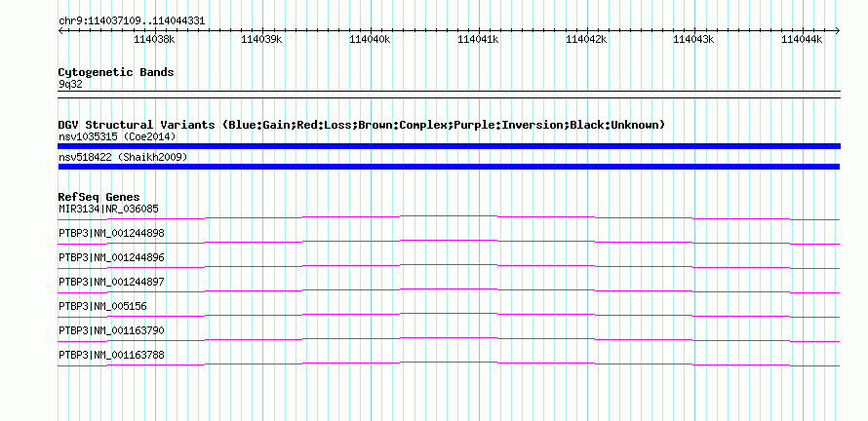Click the 9q32 band label

pos(70,85)
